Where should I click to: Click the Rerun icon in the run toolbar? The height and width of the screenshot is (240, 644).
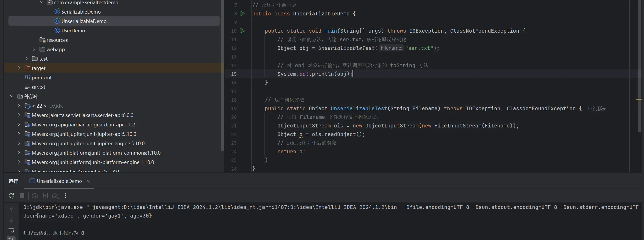point(11,196)
